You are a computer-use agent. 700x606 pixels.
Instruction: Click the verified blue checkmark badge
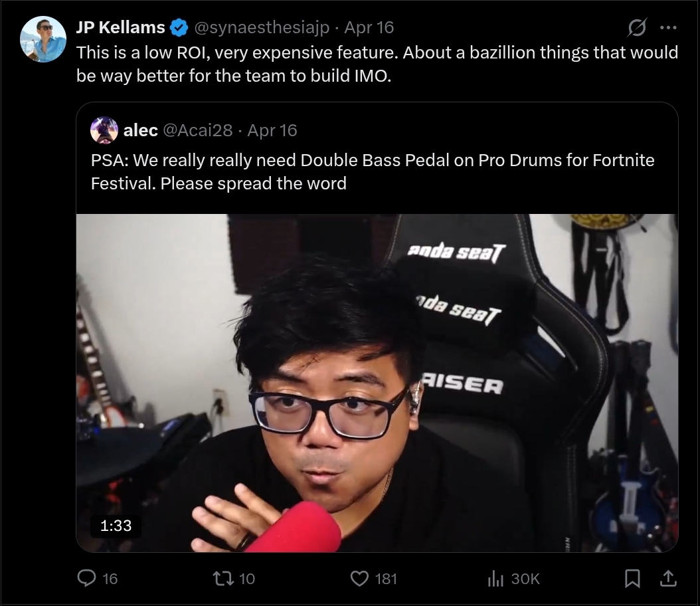click(x=179, y=28)
